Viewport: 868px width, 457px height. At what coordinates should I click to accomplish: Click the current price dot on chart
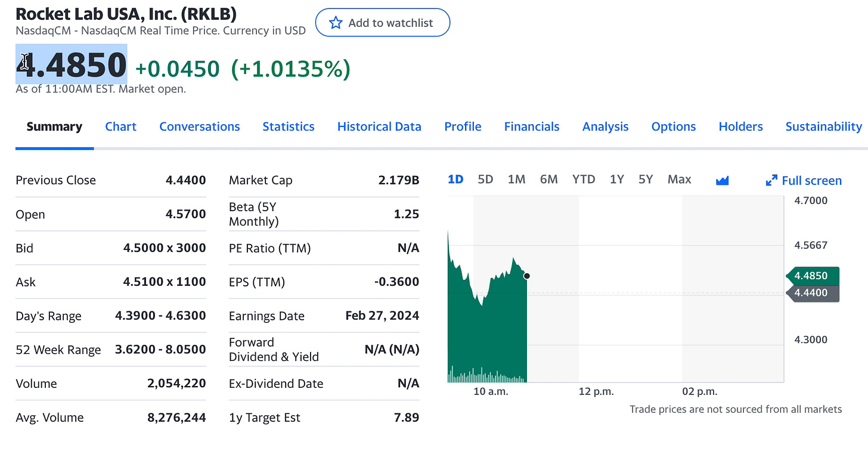point(526,276)
